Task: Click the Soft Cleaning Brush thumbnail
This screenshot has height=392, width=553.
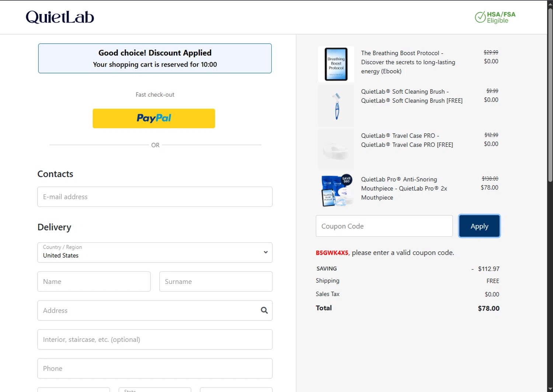Action: tap(336, 106)
